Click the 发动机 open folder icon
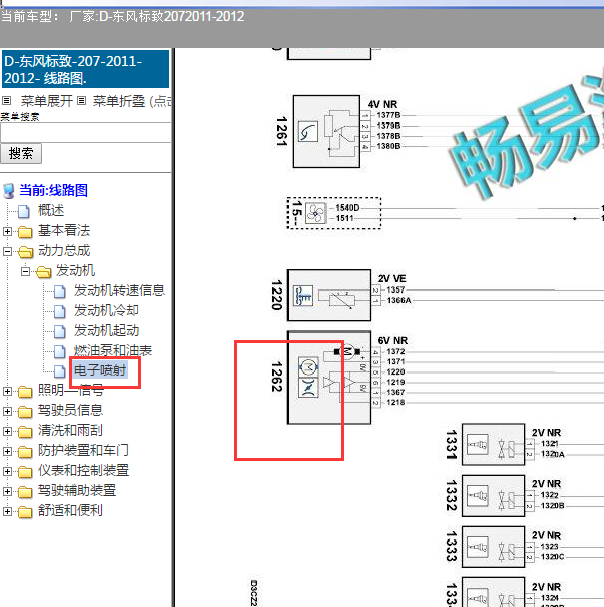The width and height of the screenshot is (604, 607). coord(44,272)
